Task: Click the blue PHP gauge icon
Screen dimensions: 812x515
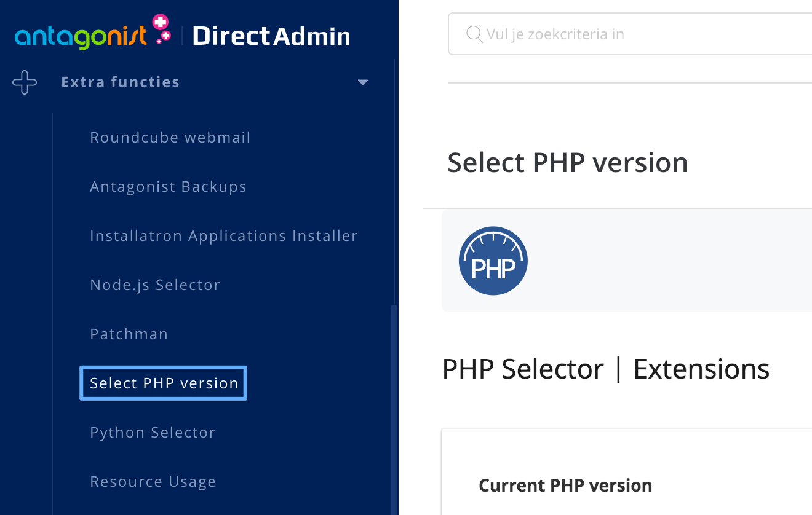Action: tap(493, 261)
